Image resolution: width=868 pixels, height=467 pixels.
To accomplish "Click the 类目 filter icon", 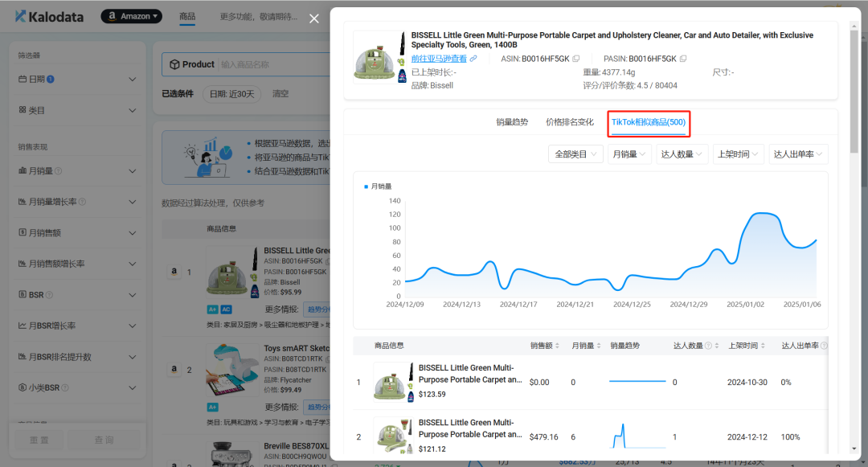I will click(21, 109).
